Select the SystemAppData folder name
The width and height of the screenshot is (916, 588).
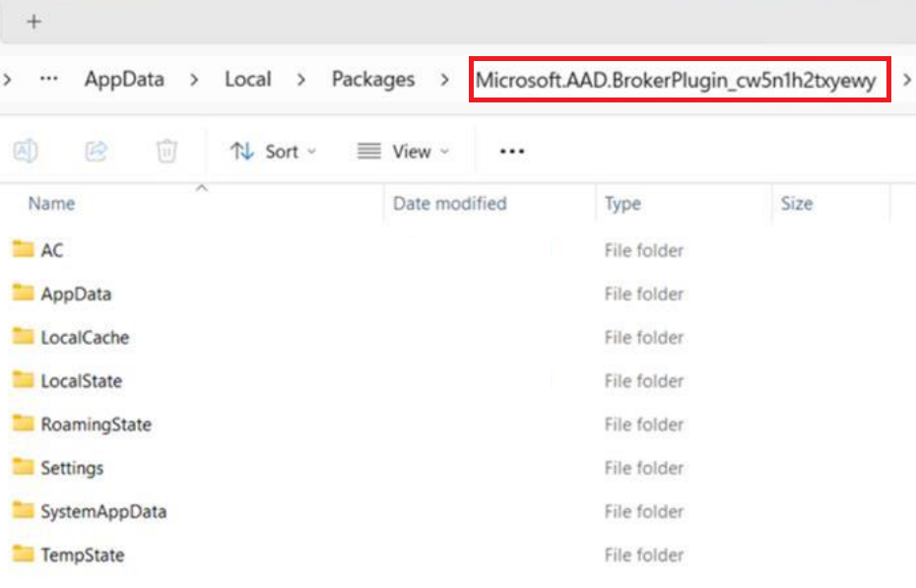(104, 511)
